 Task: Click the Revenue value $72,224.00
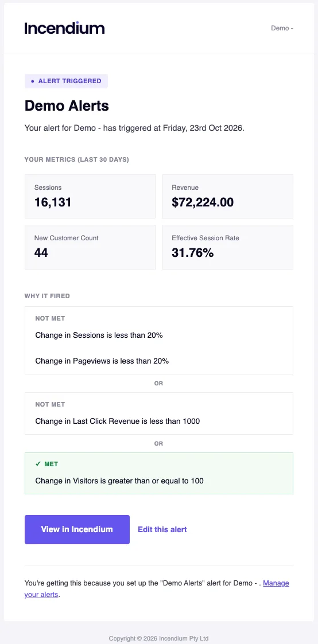[x=203, y=202]
